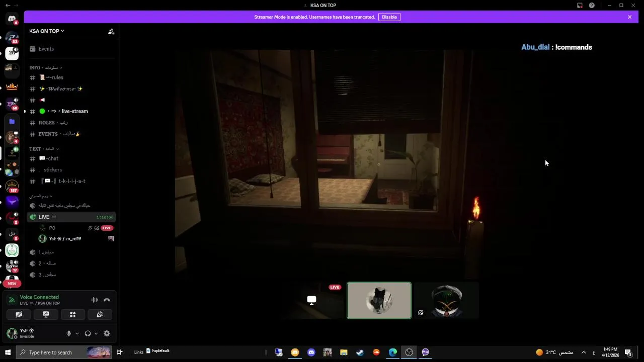Open Microsoft Edge from the taskbar

(392, 352)
